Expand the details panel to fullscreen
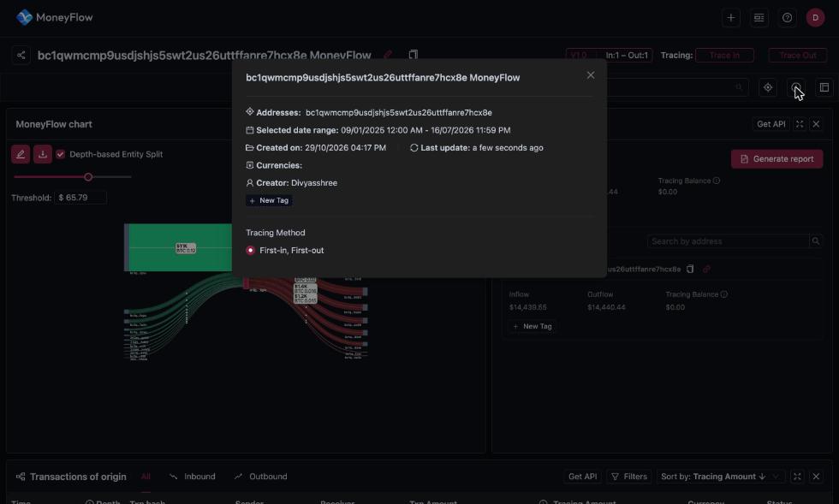839x504 pixels. pos(800,124)
